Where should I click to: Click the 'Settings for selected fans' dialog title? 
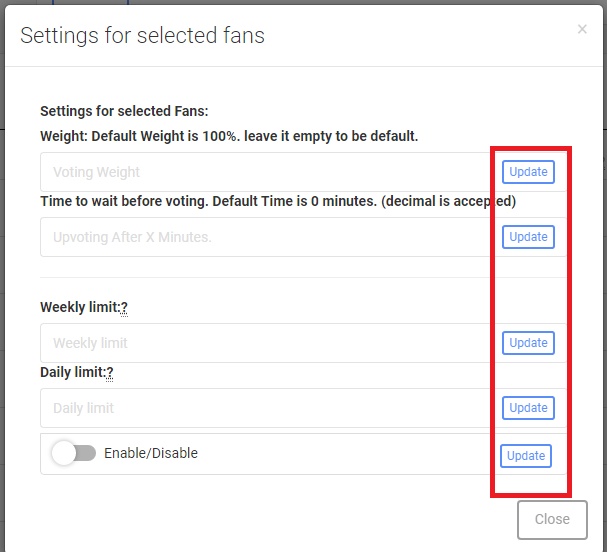(142, 36)
